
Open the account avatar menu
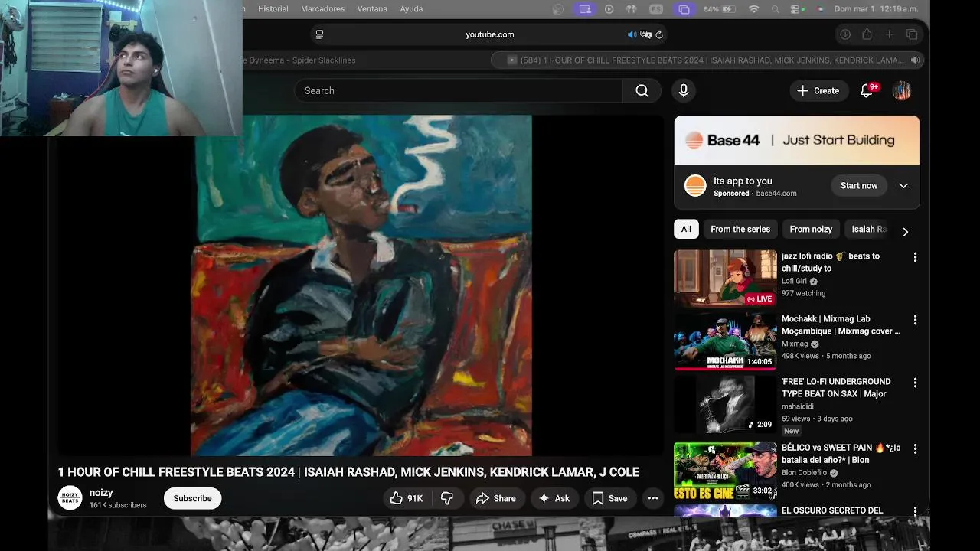point(902,90)
